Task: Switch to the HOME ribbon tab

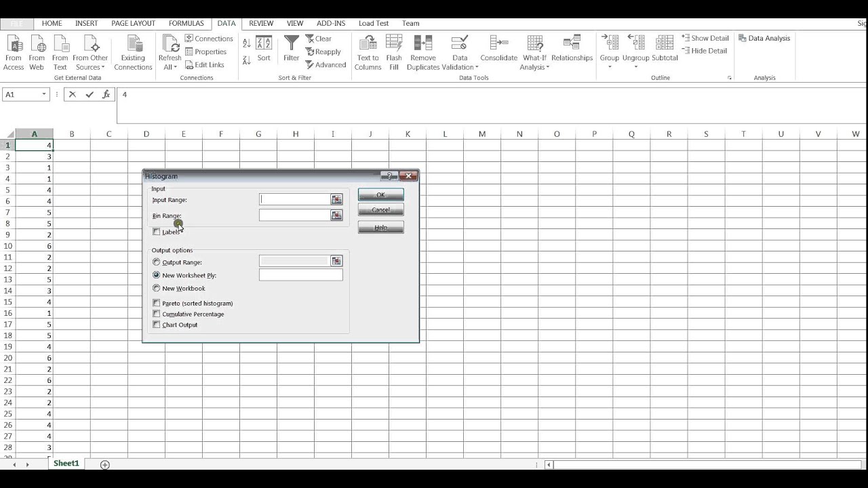Action: [52, 23]
